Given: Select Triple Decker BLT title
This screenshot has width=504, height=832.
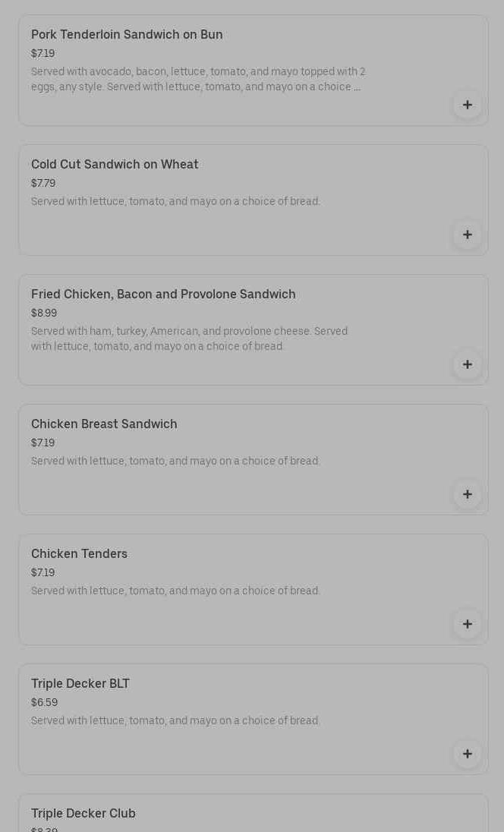Looking at the screenshot, I should click(80, 684).
